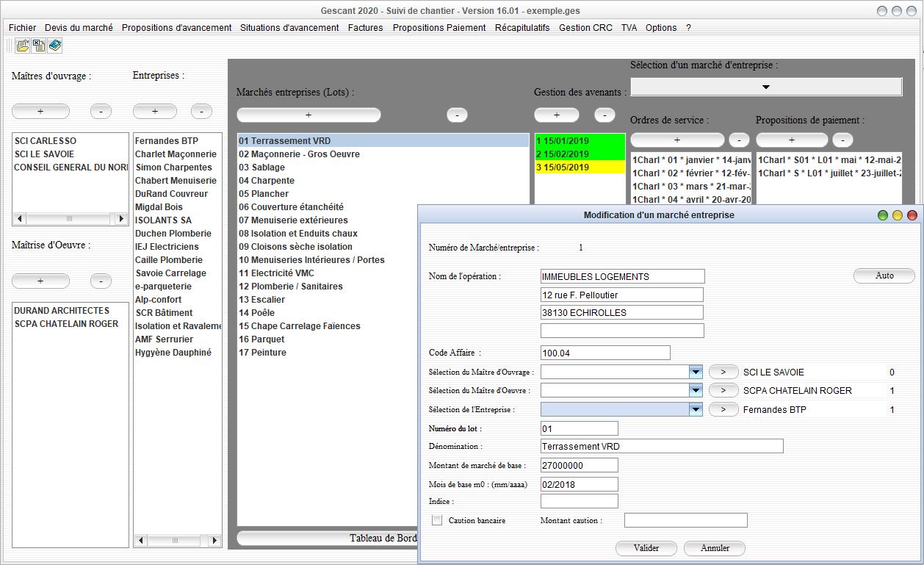Open the Factures menu
Image resolution: width=924 pixels, height=565 pixels.
click(x=365, y=27)
